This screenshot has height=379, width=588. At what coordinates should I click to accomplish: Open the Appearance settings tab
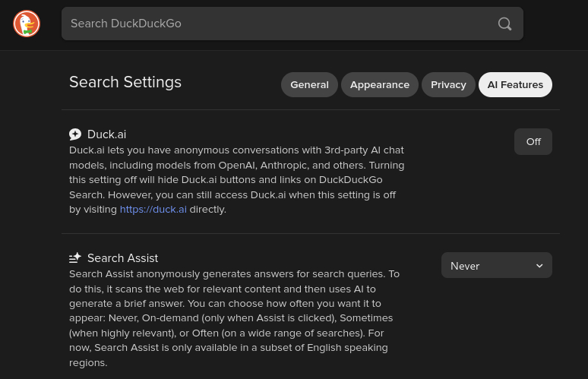[379, 85]
